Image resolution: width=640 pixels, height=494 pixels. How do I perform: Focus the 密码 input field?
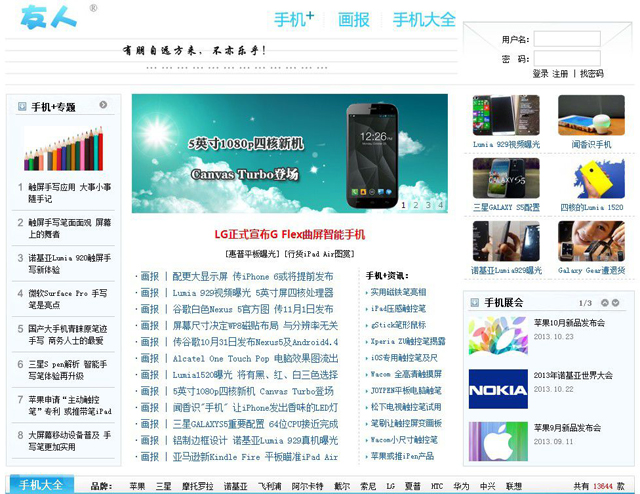[567, 58]
